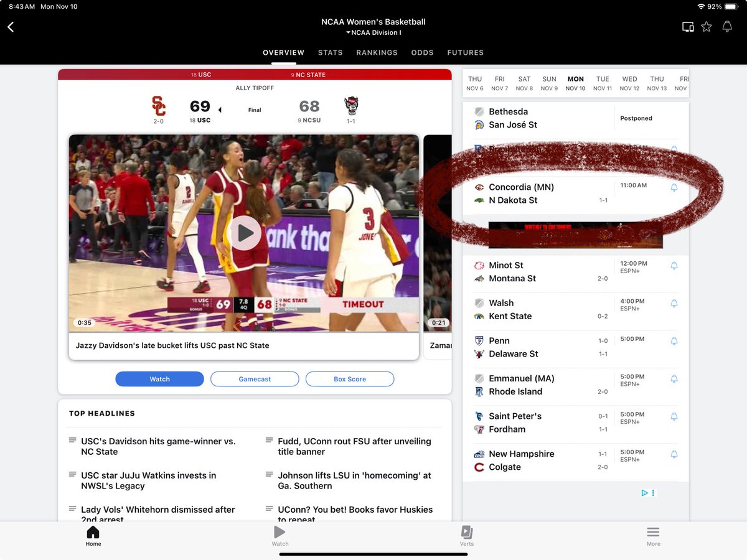Tap the Rhode Island team logo

(479, 392)
